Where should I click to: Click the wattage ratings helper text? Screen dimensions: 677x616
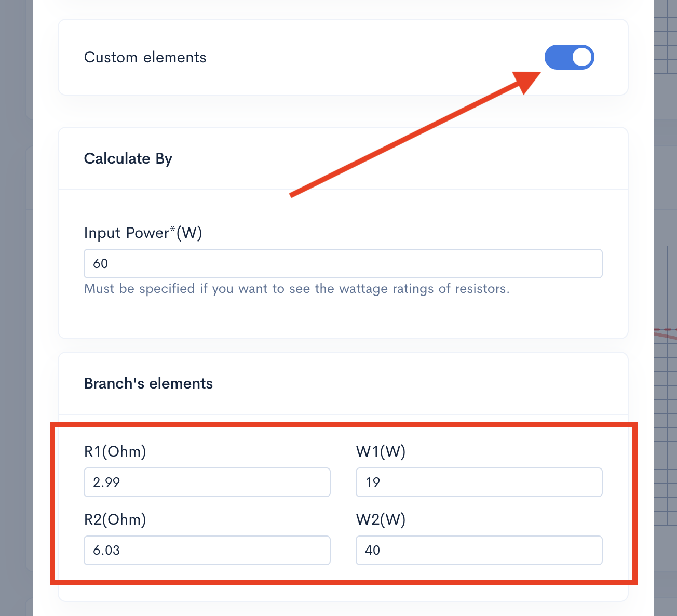tap(296, 289)
